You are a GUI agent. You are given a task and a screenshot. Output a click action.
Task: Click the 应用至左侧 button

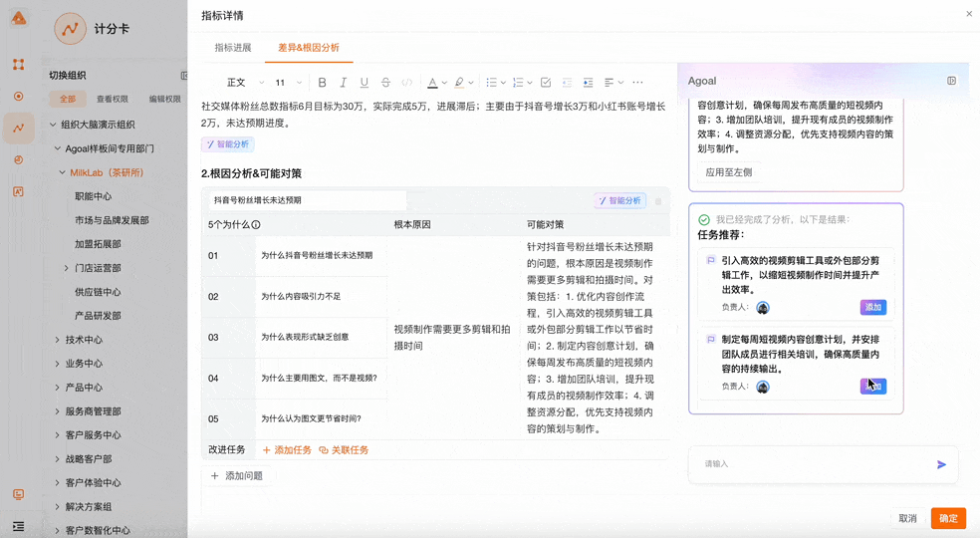pos(729,172)
